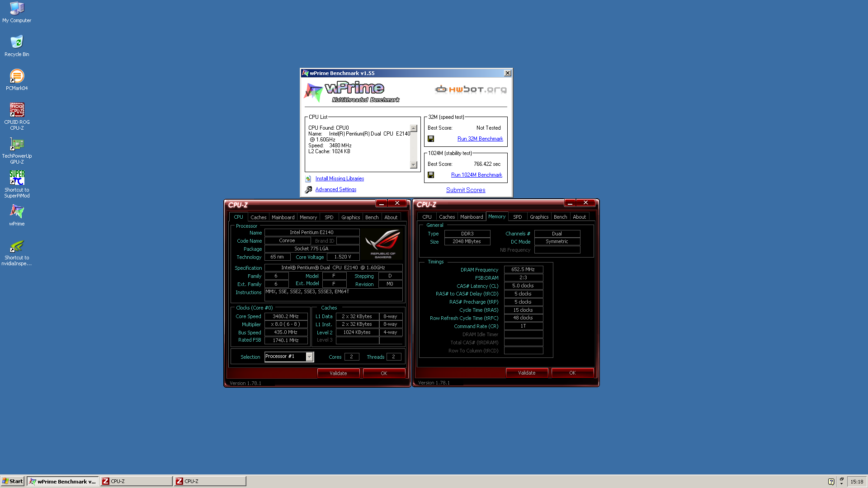
Task: Switch to wPrime Benchmark taskbar item
Action: coord(62,481)
